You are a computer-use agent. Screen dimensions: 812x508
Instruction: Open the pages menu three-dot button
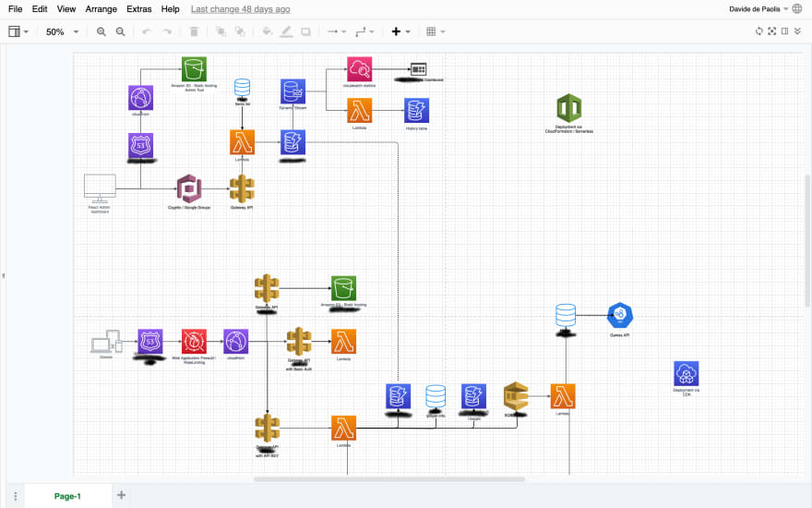click(16, 496)
